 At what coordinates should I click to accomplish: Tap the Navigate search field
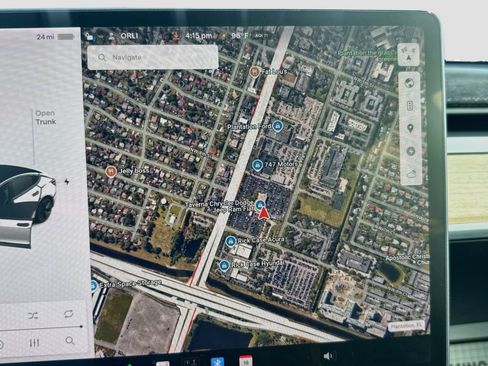pyautogui.click(x=153, y=57)
